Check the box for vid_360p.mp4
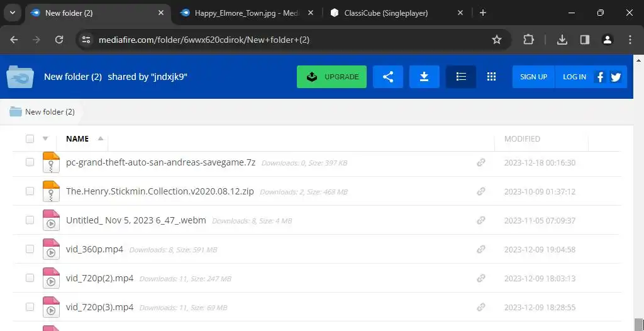 pyautogui.click(x=30, y=249)
